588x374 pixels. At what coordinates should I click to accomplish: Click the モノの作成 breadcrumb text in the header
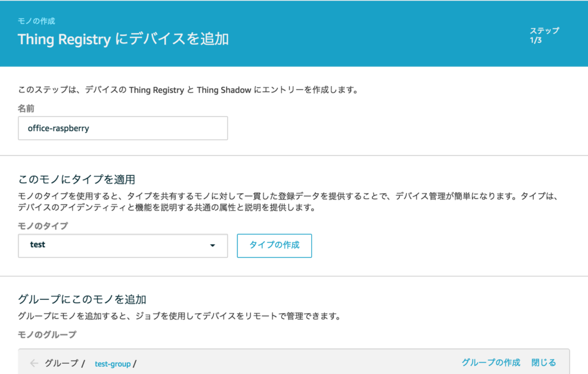tap(36, 21)
